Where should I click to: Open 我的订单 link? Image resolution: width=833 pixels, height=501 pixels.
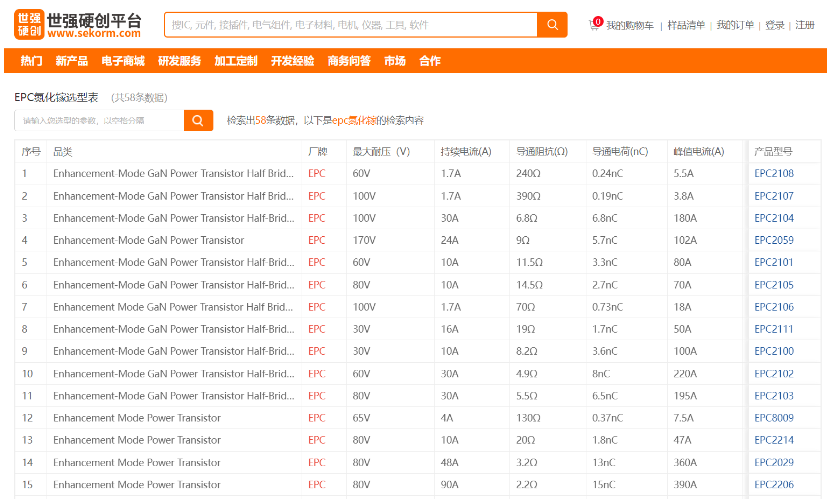tap(735, 25)
